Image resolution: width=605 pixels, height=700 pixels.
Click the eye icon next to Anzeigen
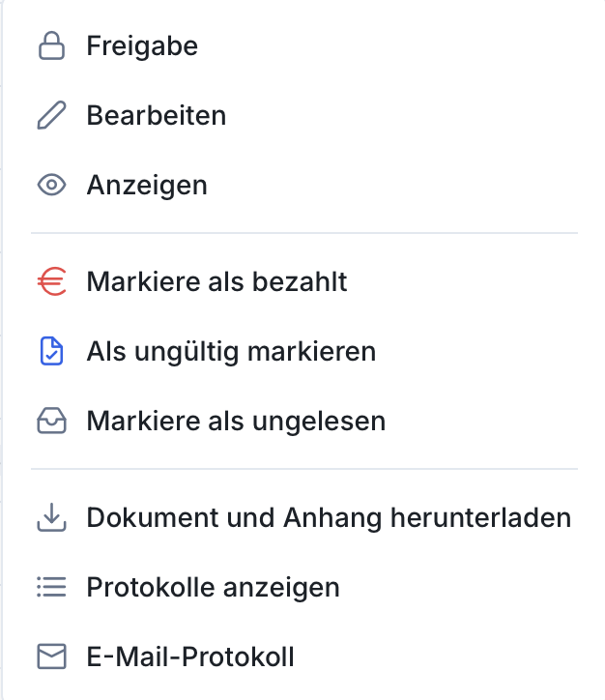click(51, 185)
